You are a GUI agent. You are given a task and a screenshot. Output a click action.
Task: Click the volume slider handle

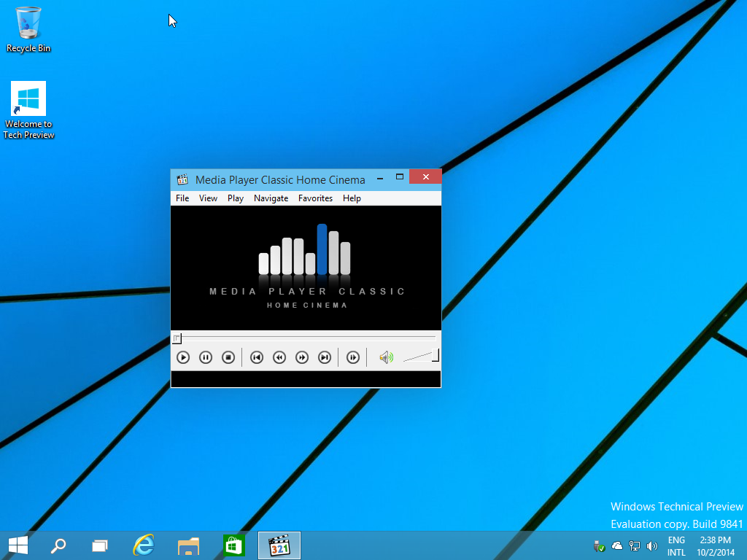436,356
